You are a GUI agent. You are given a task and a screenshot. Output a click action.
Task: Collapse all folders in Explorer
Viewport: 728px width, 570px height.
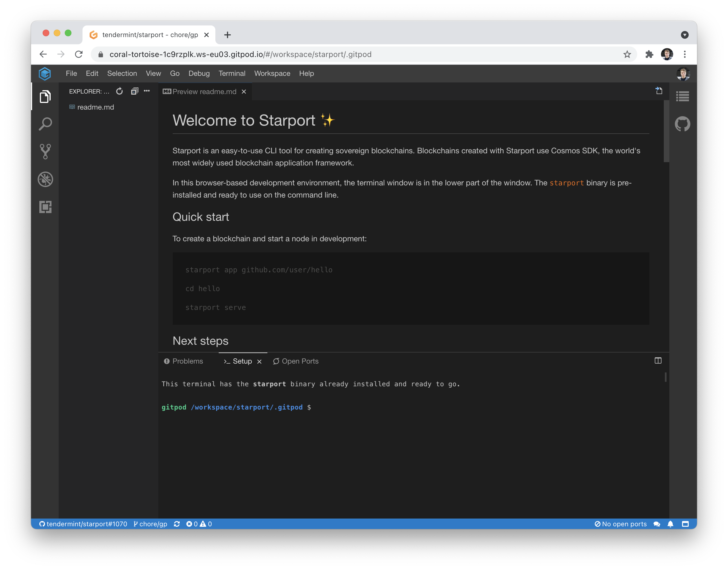coord(135,91)
